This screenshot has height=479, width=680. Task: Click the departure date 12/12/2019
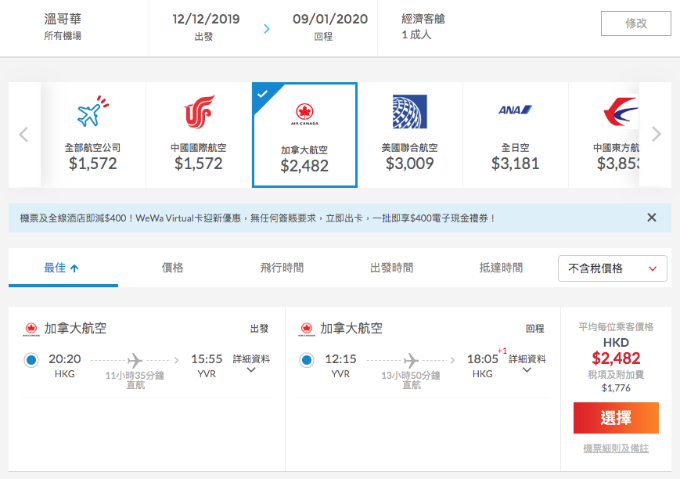206,19
